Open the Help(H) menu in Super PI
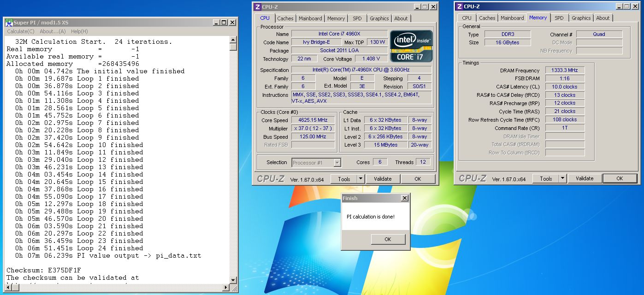Image resolution: width=644 pixels, height=295 pixels. click(x=79, y=31)
